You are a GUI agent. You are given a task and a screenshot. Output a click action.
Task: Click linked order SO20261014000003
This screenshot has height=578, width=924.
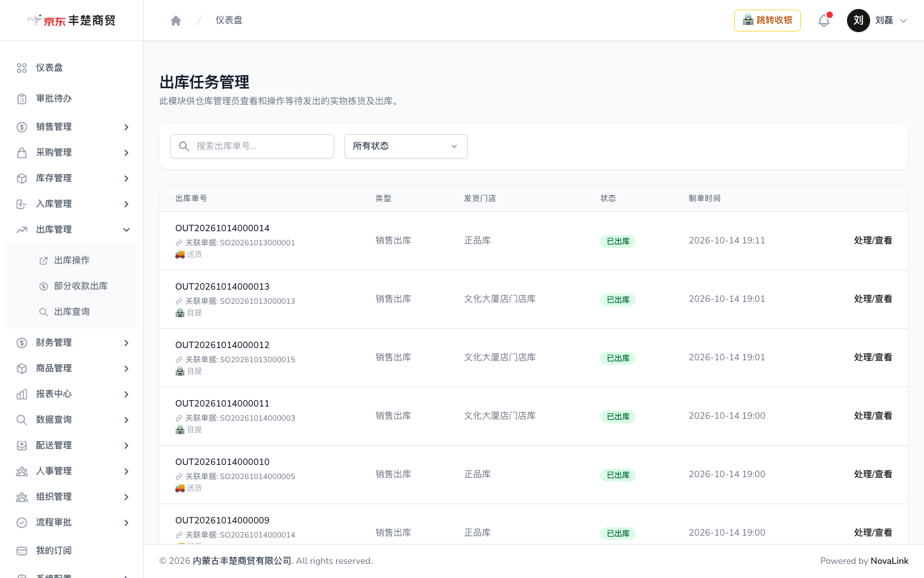tap(257, 418)
